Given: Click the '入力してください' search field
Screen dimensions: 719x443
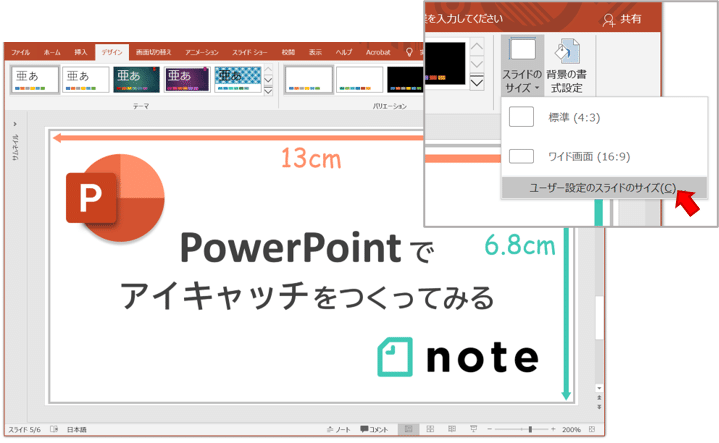Looking at the screenshot, I should point(464,19).
